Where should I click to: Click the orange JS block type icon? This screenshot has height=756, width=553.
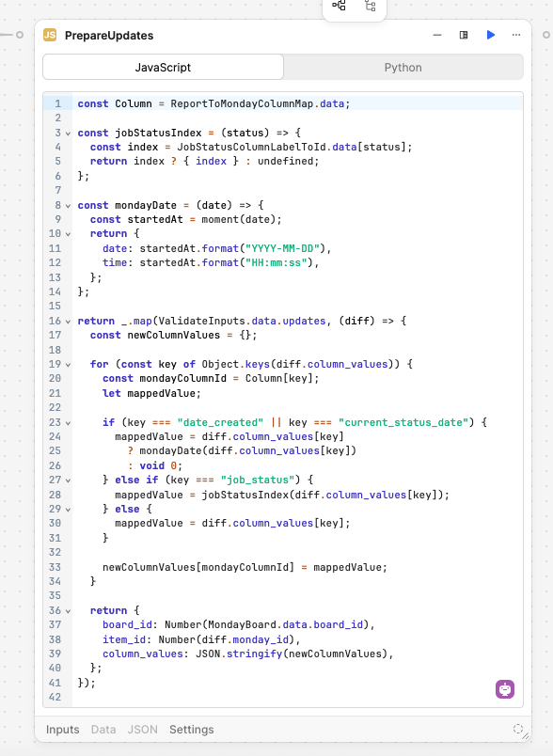(x=50, y=35)
